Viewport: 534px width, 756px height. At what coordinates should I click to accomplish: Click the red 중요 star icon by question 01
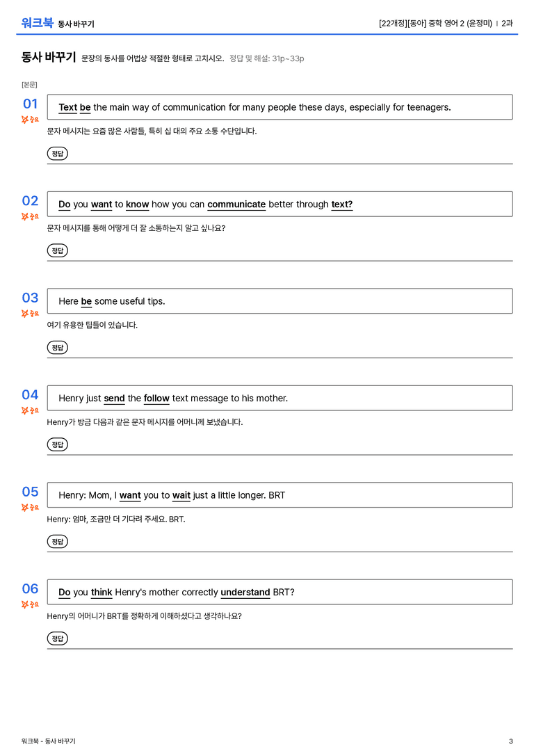click(x=25, y=120)
